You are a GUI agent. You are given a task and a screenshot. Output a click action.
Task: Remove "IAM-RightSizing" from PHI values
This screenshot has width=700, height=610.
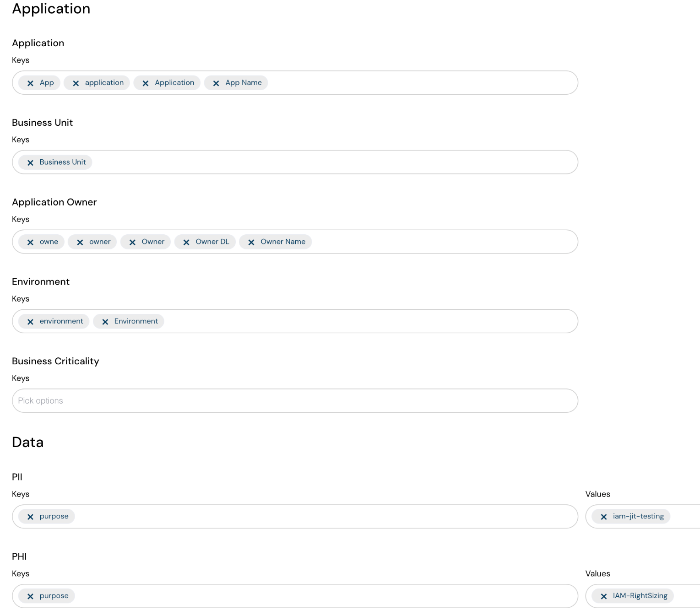tap(604, 596)
